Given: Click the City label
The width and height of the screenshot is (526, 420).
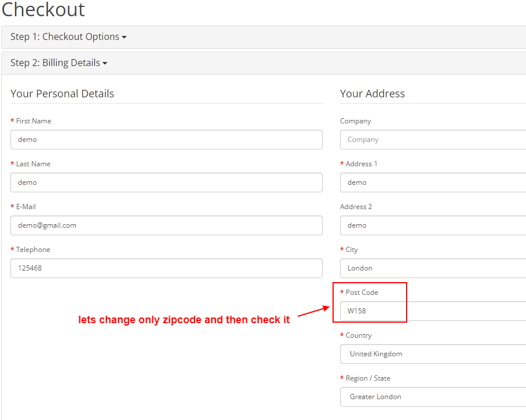Looking at the screenshot, I should (x=352, y=250).
